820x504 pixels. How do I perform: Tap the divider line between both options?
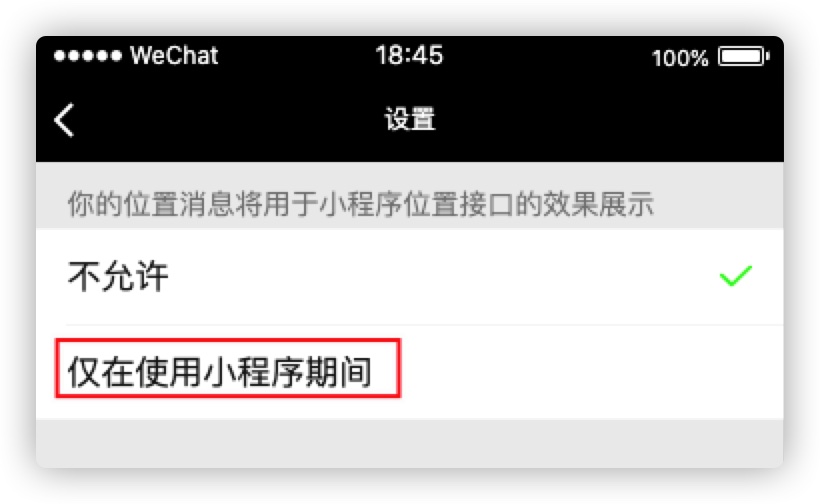(424, 325)
